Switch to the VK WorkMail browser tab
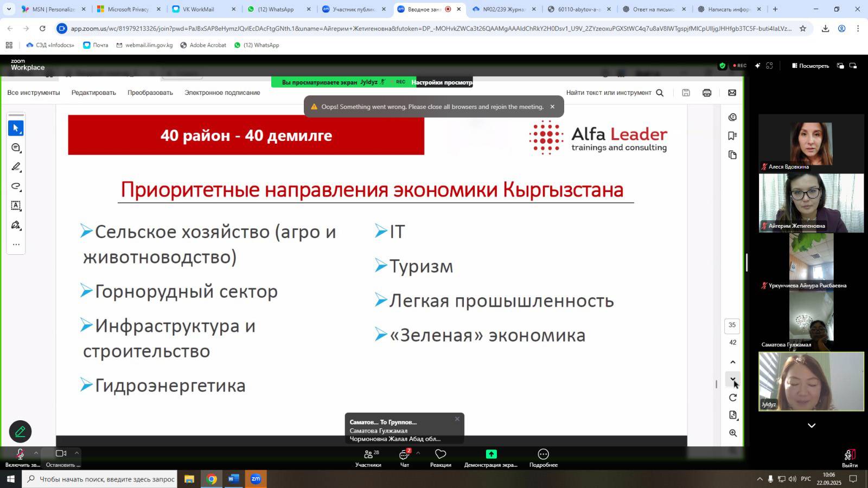 point(199,9)
